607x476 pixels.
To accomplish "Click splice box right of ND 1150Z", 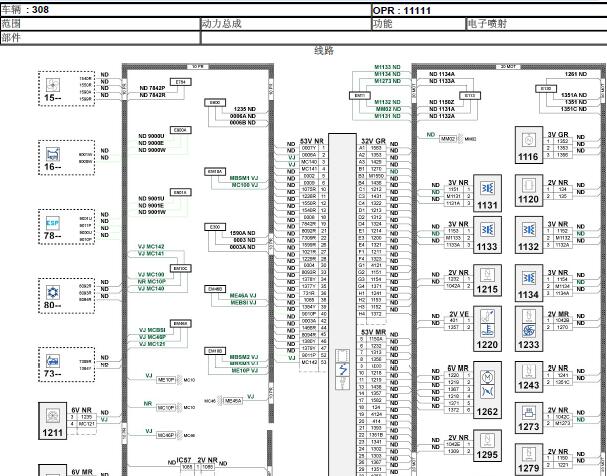I will click(470, 96).
